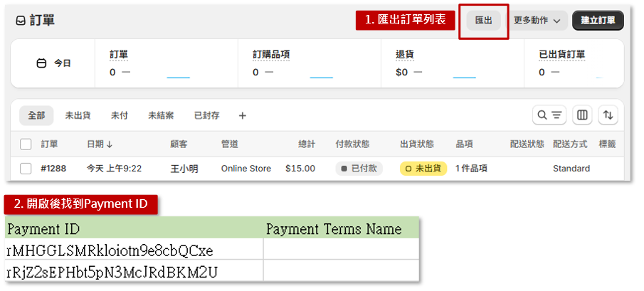The width and height of the screenshot is (644, 291).
Task: Click the 建立訂單 button
Action: point(598,21)
